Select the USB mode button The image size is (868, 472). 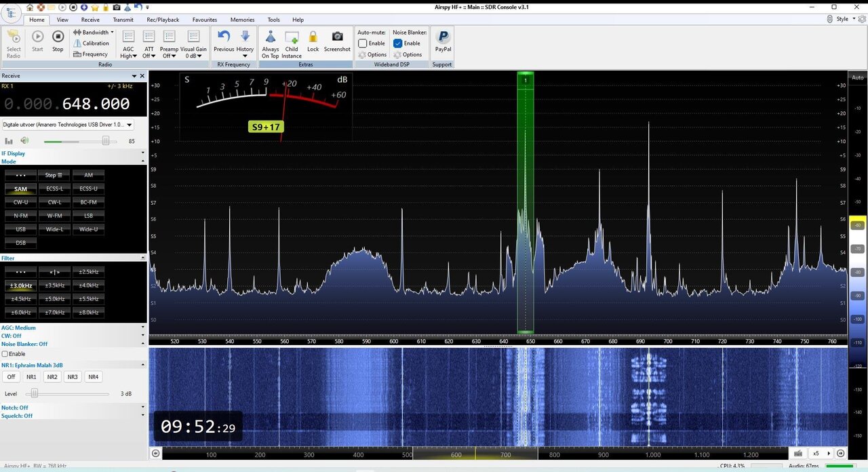click(21, 229)
